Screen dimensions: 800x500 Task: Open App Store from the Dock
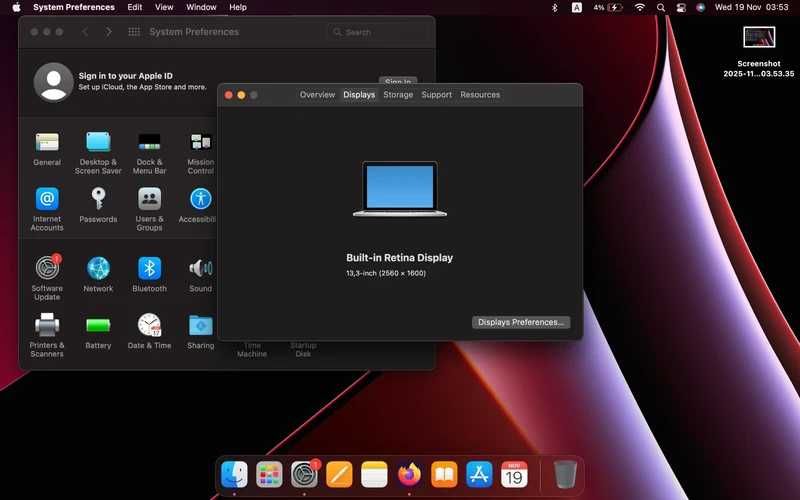click(479, 474)
